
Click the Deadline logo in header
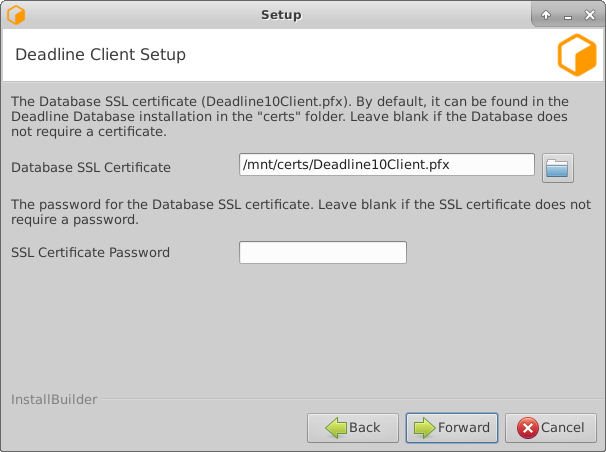coord(577,54)
